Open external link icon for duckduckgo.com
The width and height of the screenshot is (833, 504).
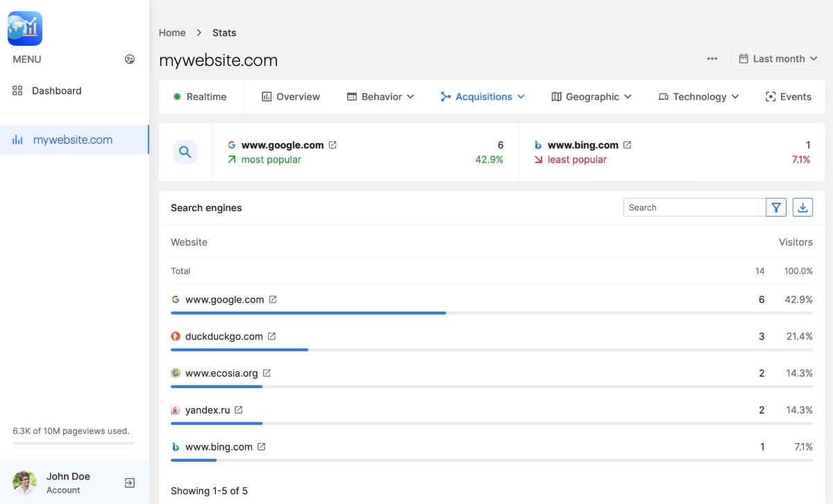[x=271, y=336]
